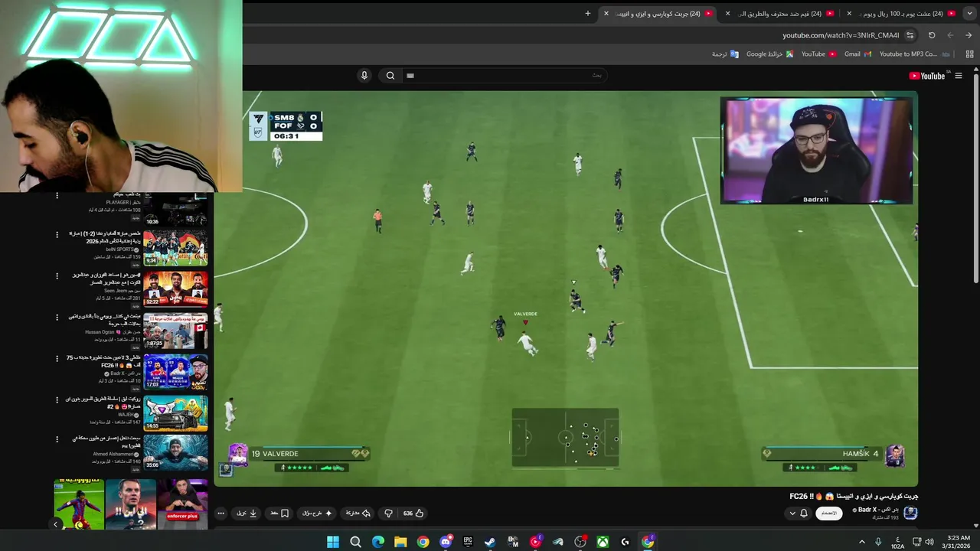Open three-dot menu for Ahmed Alshammari video

[57, 440]
